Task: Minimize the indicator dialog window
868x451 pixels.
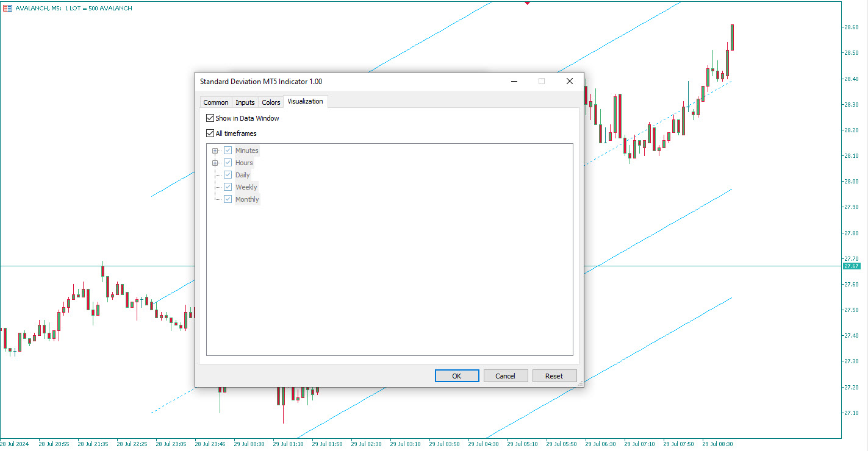Action: click(515, 81)
